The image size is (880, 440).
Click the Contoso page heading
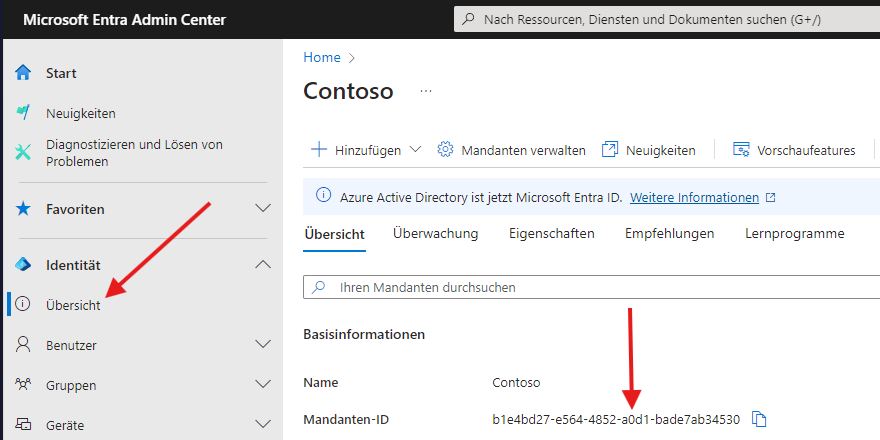pos(349,91)
